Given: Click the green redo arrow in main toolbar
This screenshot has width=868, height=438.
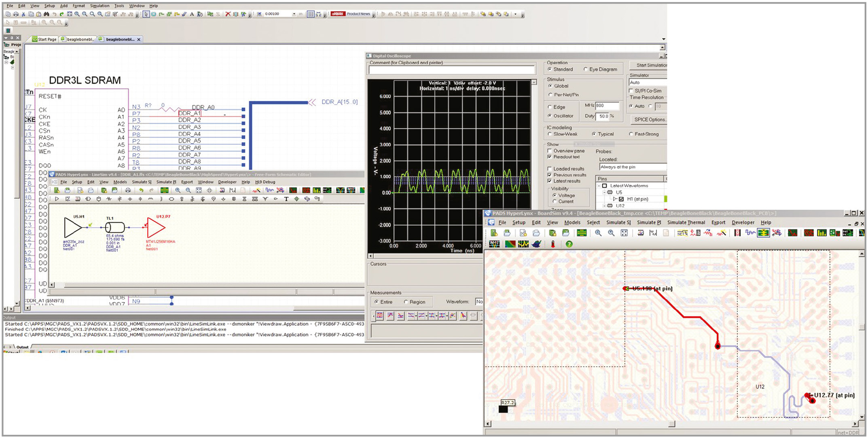Looking at the screenshot, I should (x=62, y=14).
